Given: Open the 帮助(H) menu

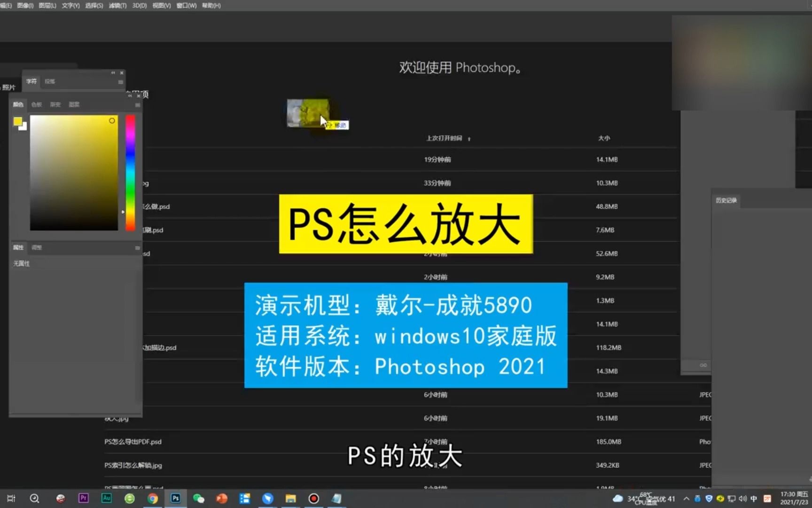Looking at the screenshot, I should tap(211, 6).
